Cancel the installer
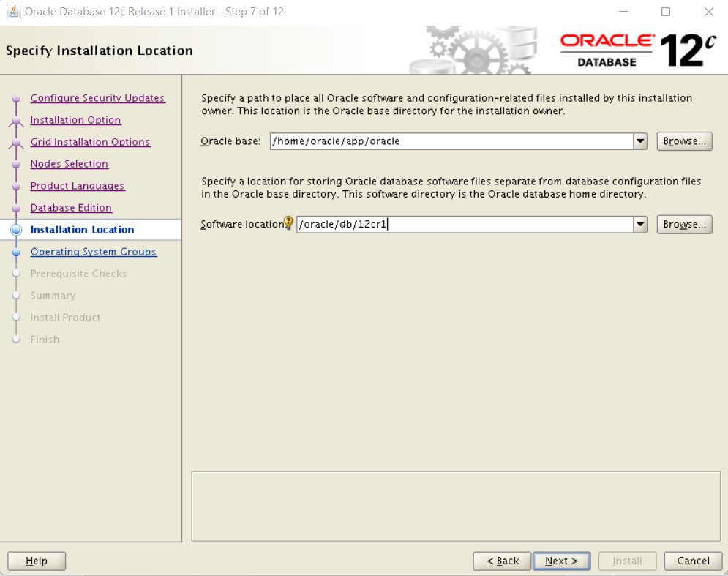The width and height of the screenshot is (728, 576). tap(693, 561)
